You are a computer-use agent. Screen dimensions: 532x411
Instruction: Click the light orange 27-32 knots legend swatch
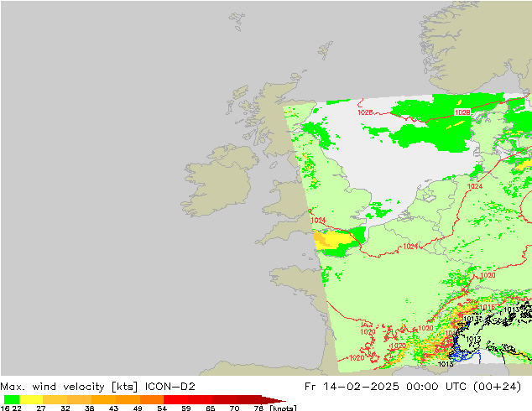click(x=55, y=399)
